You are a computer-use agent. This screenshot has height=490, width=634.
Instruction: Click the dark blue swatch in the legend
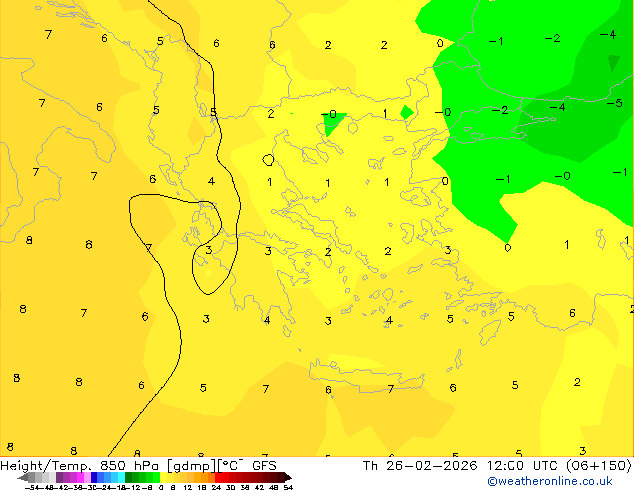94,477
